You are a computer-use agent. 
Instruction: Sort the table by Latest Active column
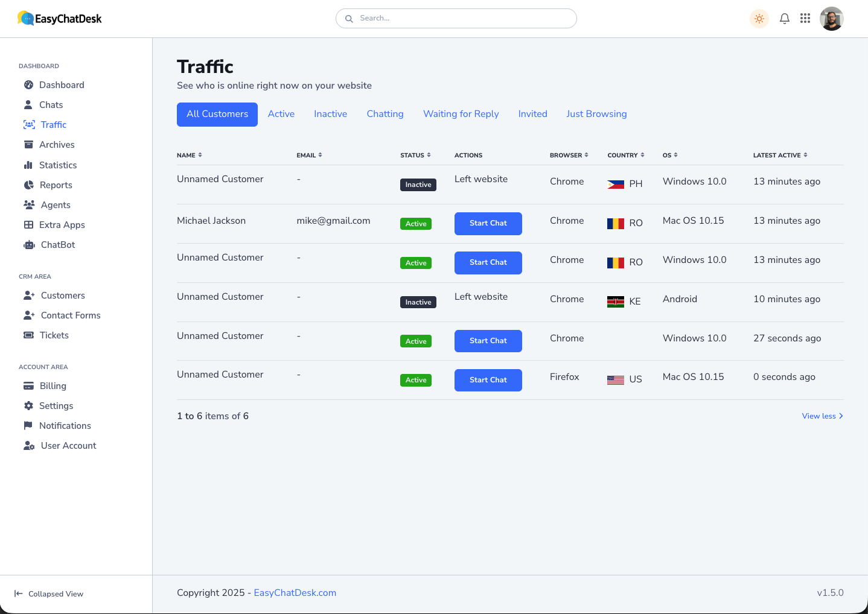780,155
